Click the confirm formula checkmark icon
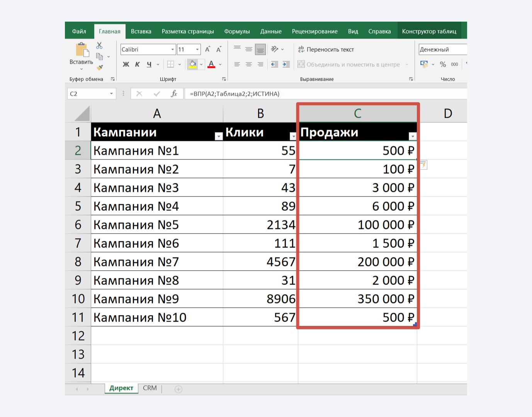The height and width of the screenshot is (417, 532). click(x=157, y=93)
